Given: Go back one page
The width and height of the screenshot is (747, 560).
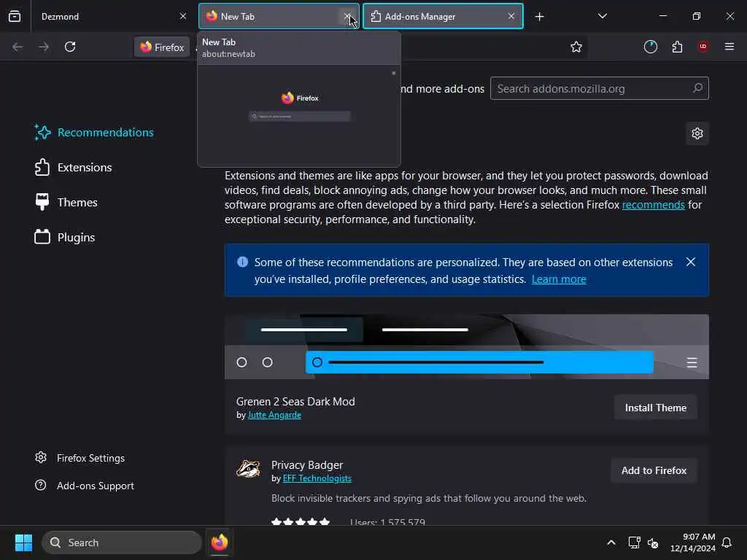Looking at the screenshot, I should (x=18, y=47).
